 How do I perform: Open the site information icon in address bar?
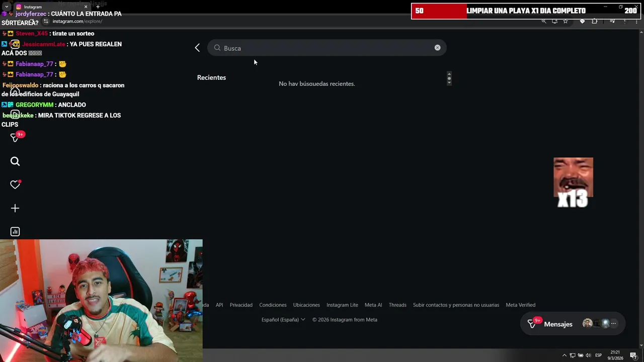(46, 21)
